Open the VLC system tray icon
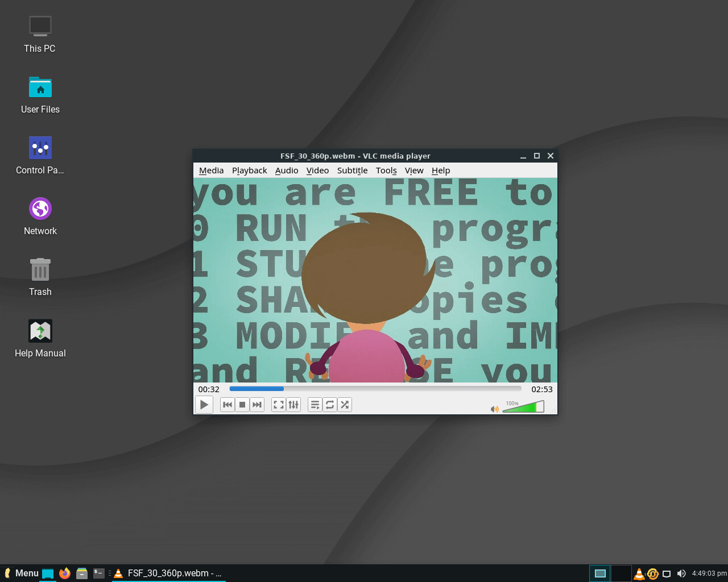The width and height of the screenshot is (728, 582). [x=639, y=573]
